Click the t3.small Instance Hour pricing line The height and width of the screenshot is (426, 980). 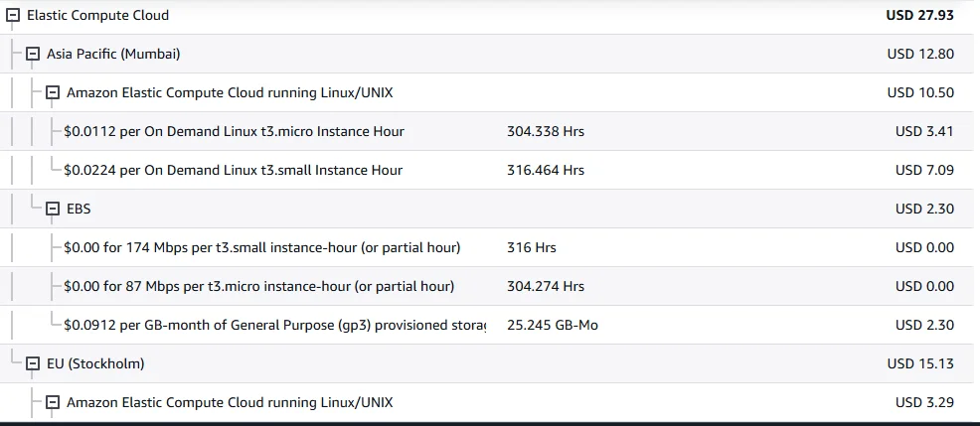click(x=234, y=171)
